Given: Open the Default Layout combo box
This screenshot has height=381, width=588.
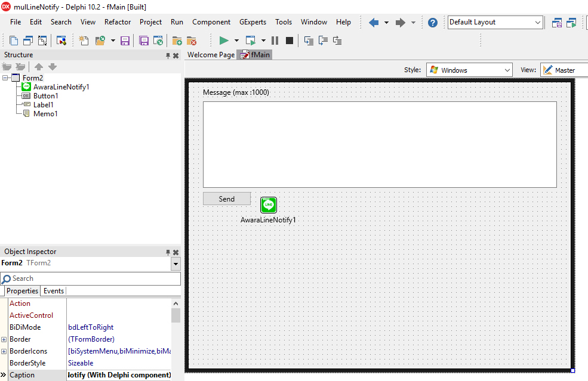Looking at the screenshot, I should (495, 22).
